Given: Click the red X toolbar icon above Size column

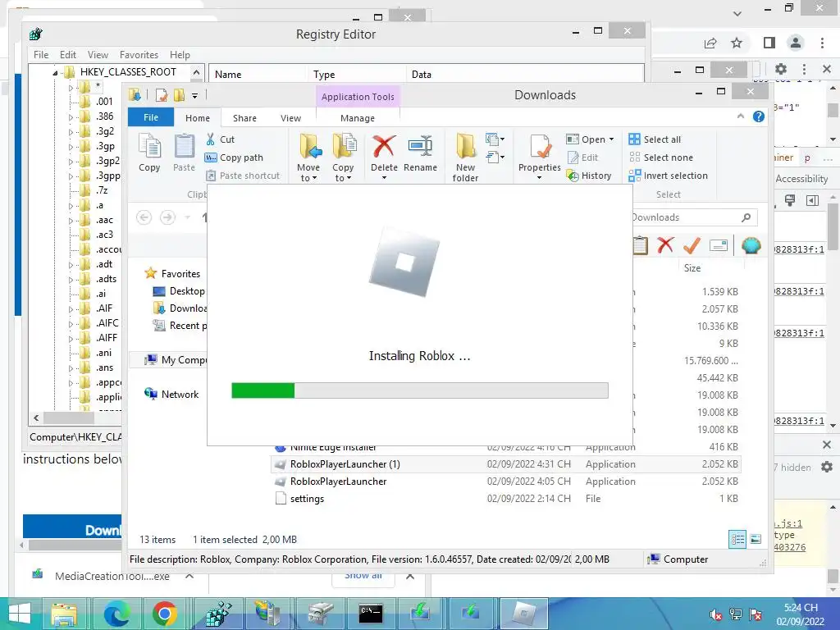Looking at the screenshot, I should pos(665,245).
